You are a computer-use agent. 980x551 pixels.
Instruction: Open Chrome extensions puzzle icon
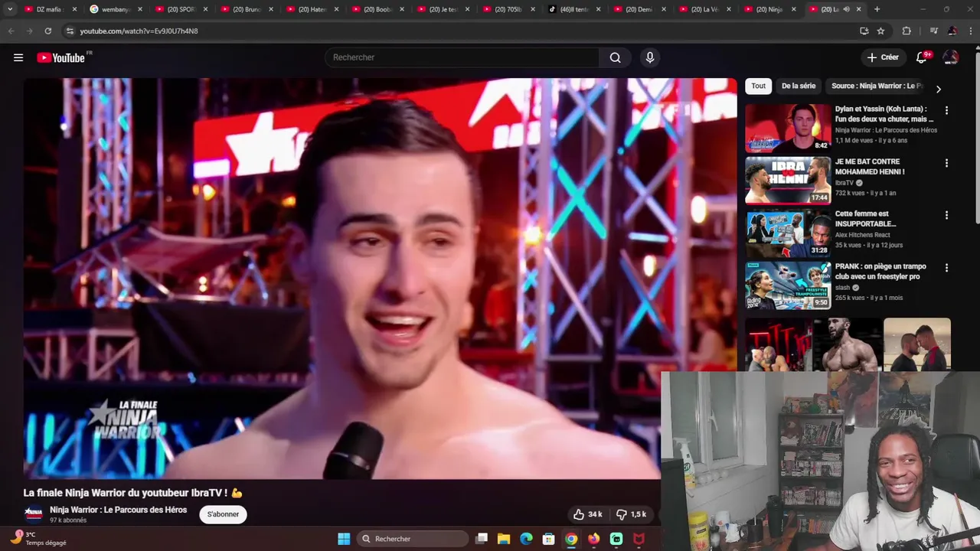tap(906, 31)
